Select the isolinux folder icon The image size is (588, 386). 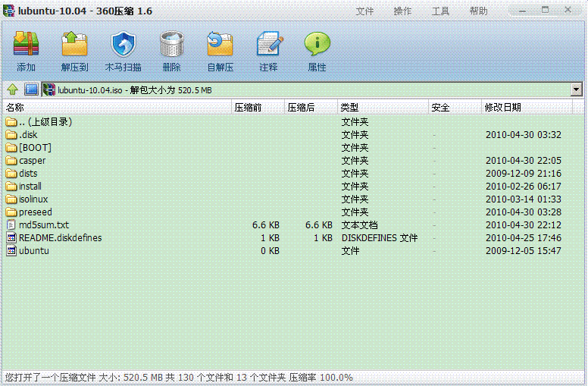pos(11,199)
